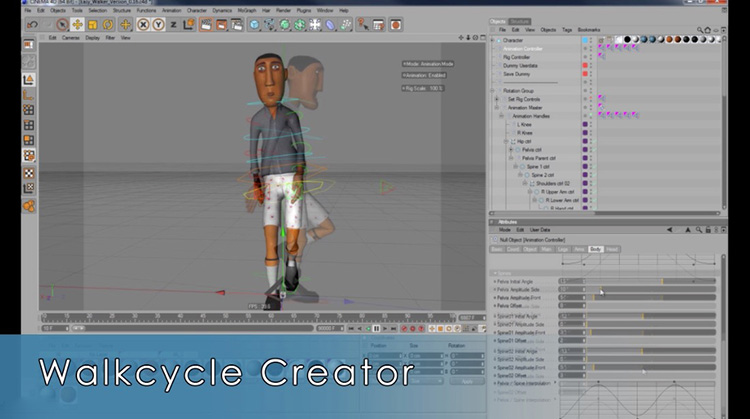Open the Render Settings icon
This screenshot has width=750, height=419.
(237, 24)
